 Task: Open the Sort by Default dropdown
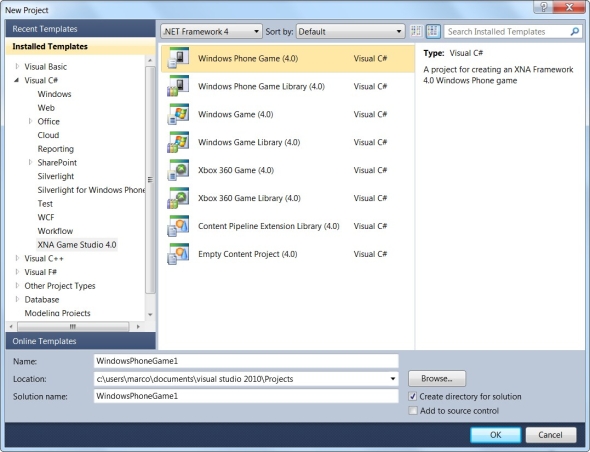click(x=350, y=32)
